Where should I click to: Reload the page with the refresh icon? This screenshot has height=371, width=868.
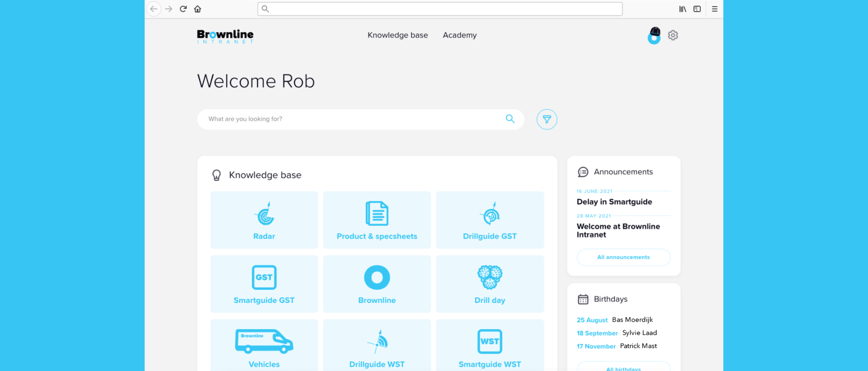tap(183, 9)
